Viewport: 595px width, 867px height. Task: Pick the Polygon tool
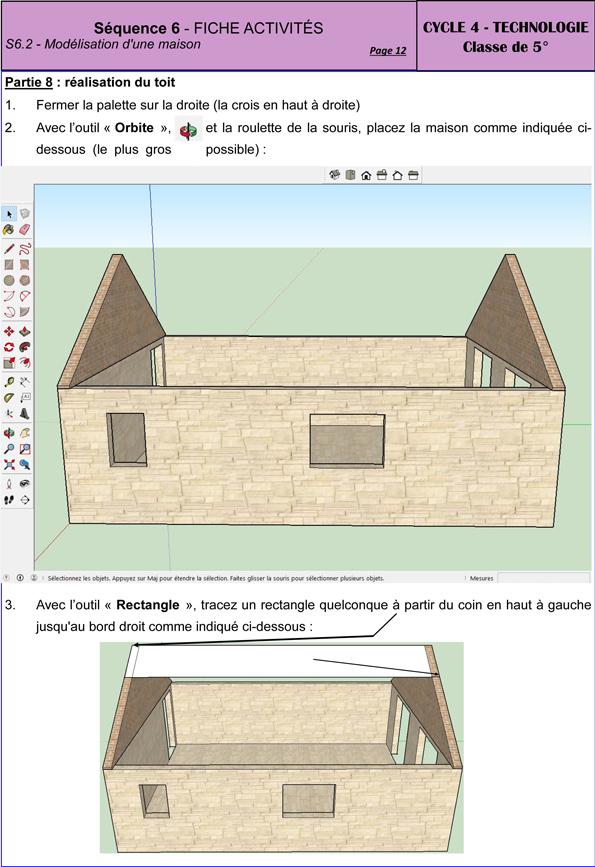24,280
